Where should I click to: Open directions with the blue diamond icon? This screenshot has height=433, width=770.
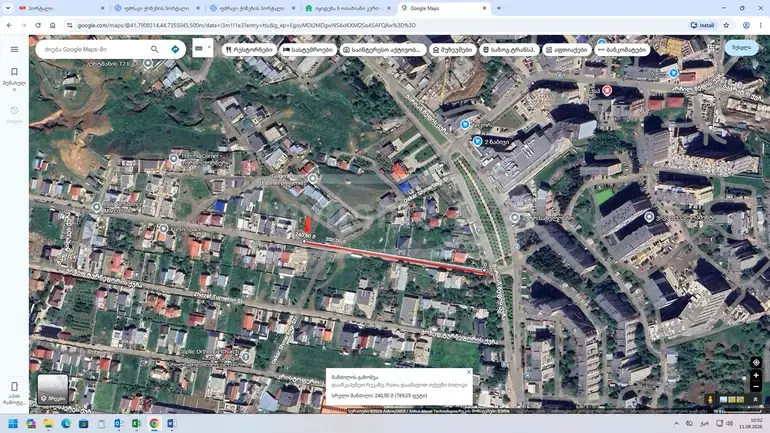[175, 49]
